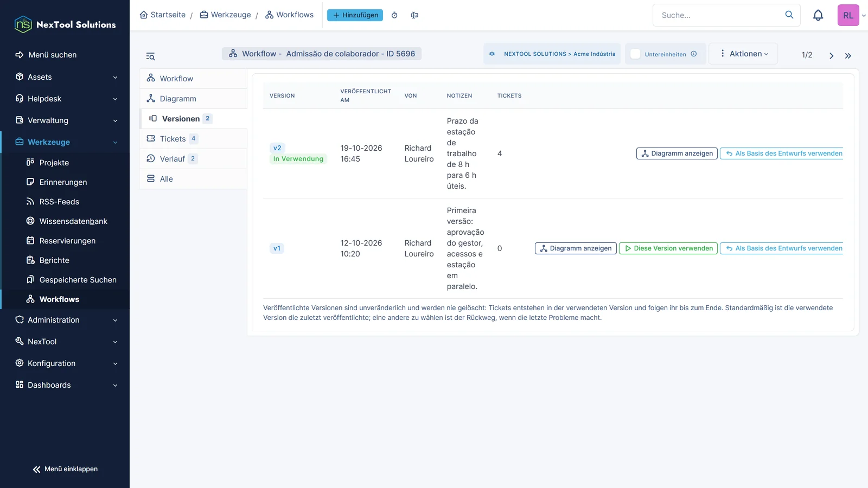Image resolution: width=868 pixels, height=488 pixels.
Task: Open the Verlauf tab
Action: click(193, 159)
